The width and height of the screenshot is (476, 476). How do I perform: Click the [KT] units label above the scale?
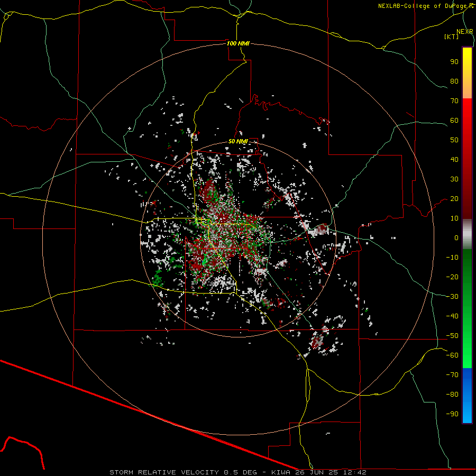pos(452,36)
